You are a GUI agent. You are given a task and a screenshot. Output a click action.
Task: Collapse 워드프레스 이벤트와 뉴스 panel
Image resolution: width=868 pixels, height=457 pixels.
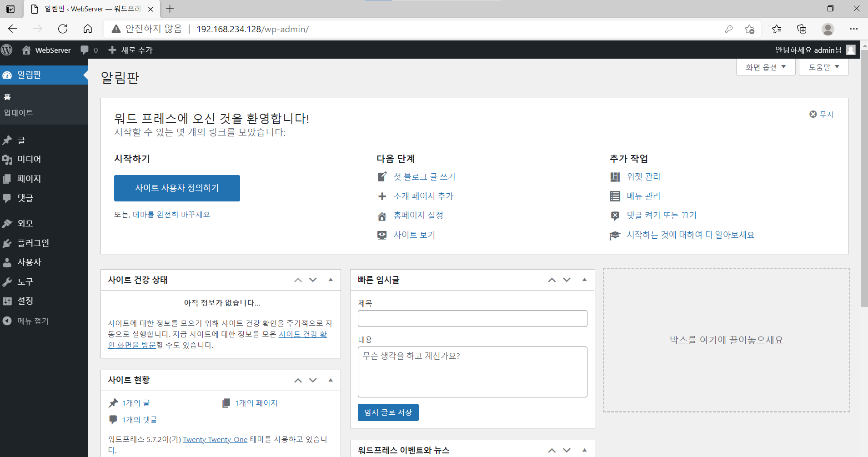click(584, 450)
